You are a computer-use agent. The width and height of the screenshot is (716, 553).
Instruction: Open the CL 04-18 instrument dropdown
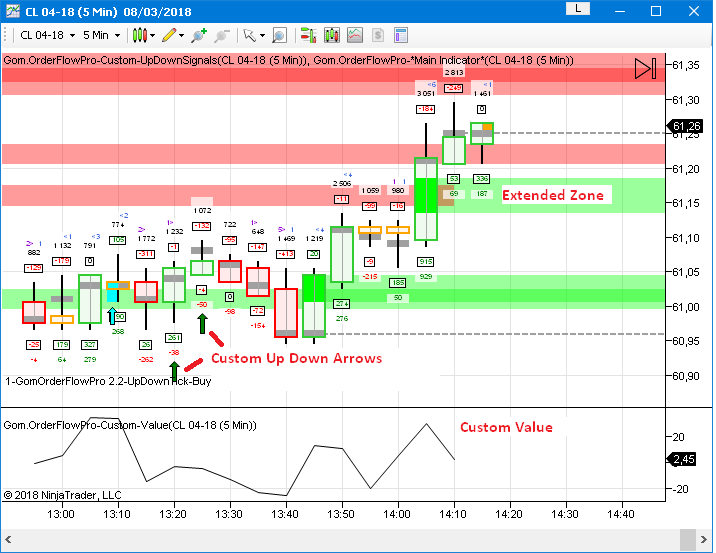tap(47, 35)
